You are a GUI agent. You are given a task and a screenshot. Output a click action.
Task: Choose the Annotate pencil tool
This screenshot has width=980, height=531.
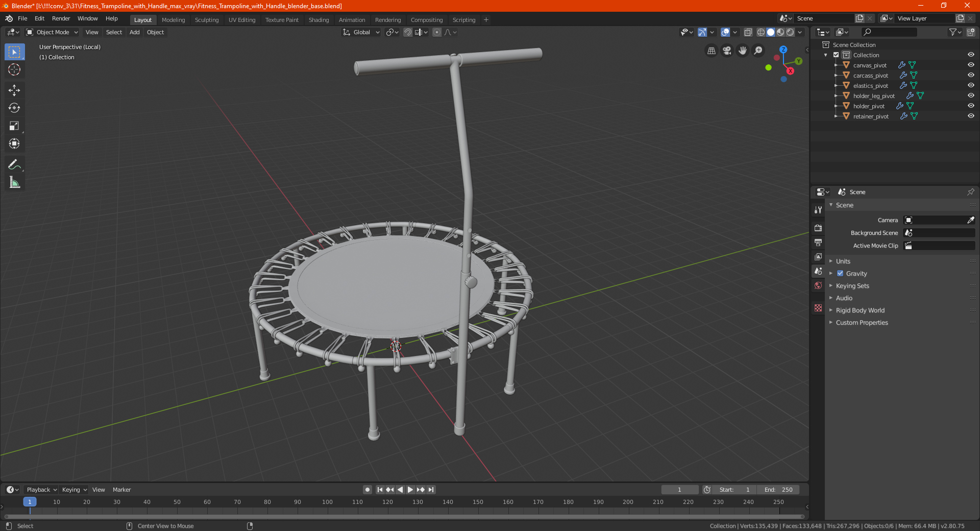[14, 164]
